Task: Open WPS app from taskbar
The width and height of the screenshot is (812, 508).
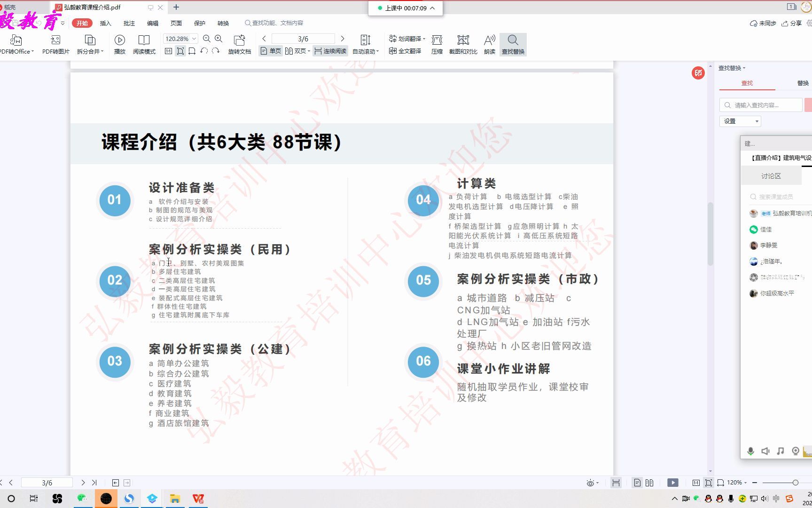Action: click(x=198, y=499)
